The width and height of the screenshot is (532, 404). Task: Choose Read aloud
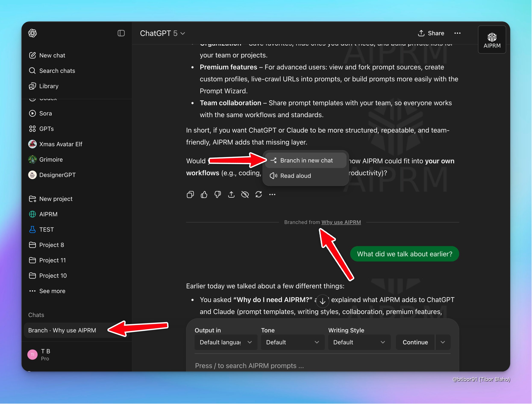(306, 176)
